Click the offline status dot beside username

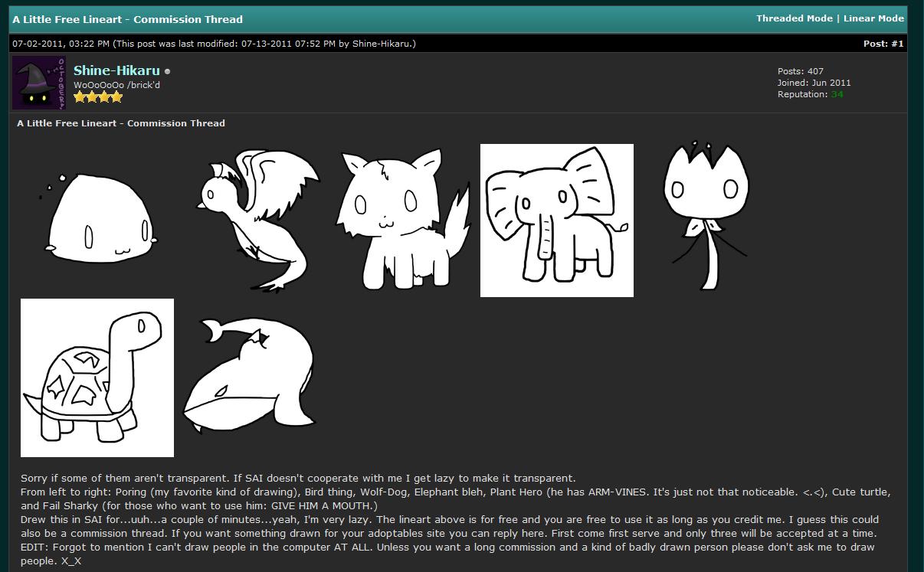pyautogui.click(x=168, y=71)
